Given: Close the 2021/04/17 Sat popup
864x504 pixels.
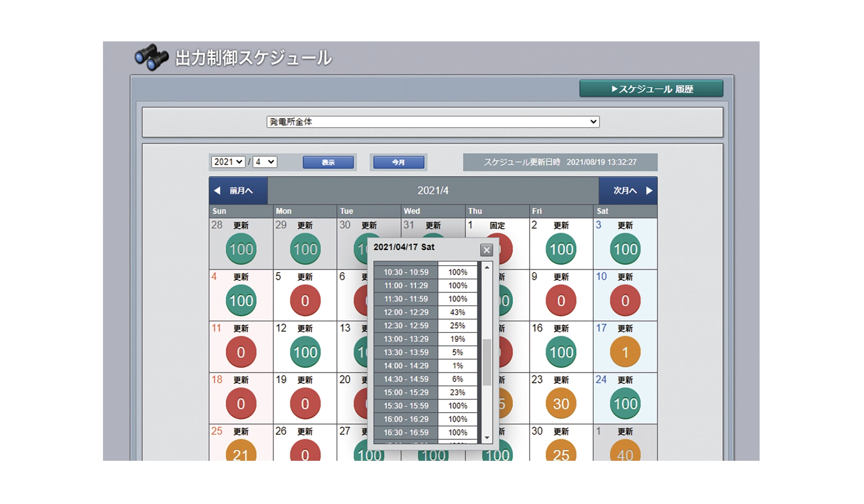Looking at the screenshot, I should coord(486,250).
